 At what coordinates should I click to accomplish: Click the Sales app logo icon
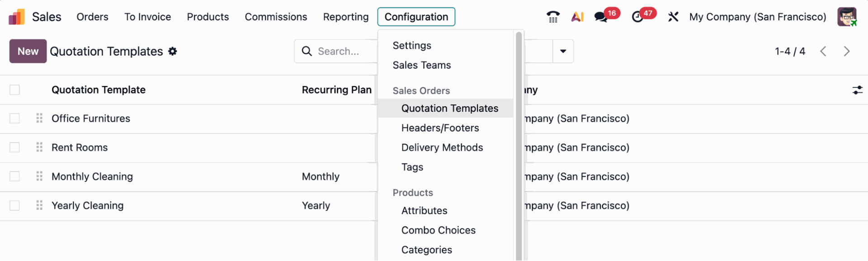(17, 17)
